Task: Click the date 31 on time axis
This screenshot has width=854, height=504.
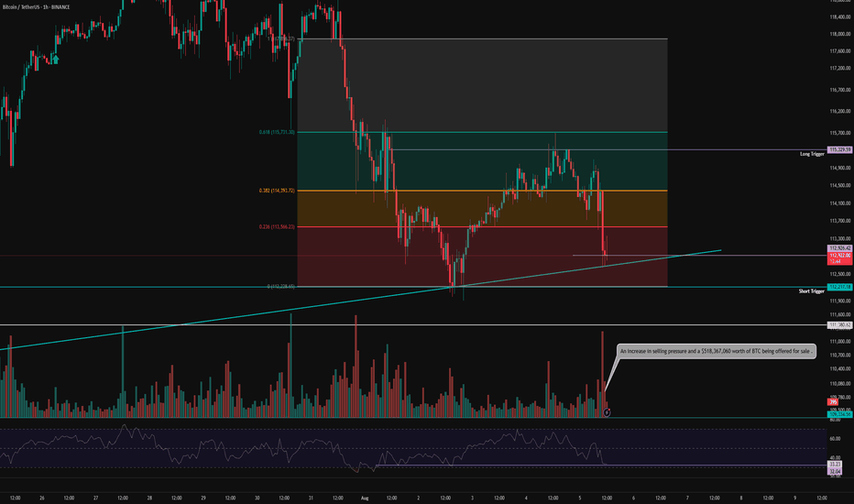Action: 311,498
